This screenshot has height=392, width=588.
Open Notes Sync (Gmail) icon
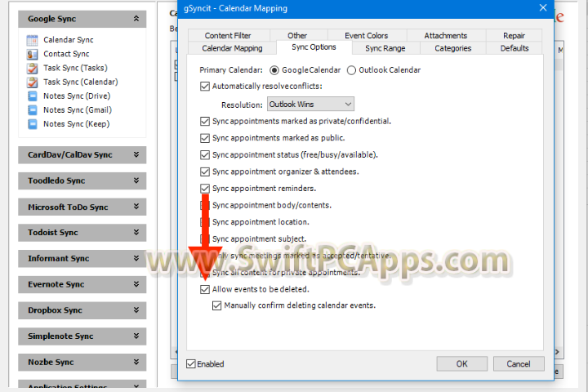tap(32, 110)
